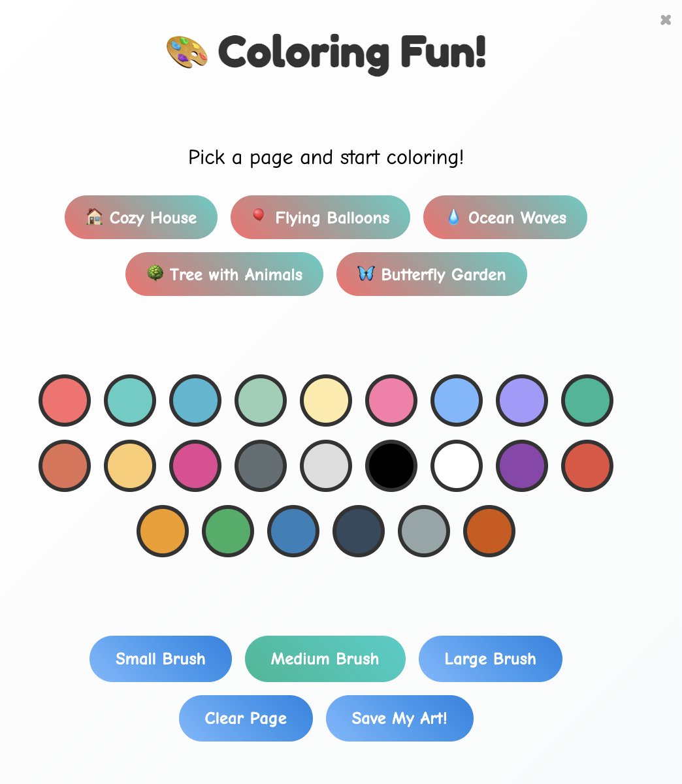This screenshot has width=682, height=784.
Task: Choose the dark purple color swatch
Action: tap(522, 466)
